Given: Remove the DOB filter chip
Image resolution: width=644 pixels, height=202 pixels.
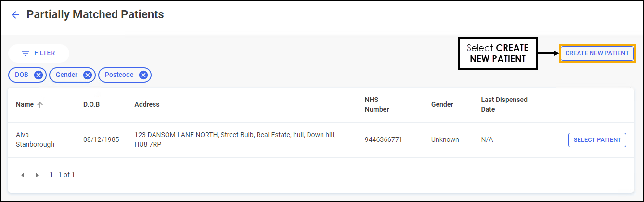Looking at the screenshot, I should [39, 75].
